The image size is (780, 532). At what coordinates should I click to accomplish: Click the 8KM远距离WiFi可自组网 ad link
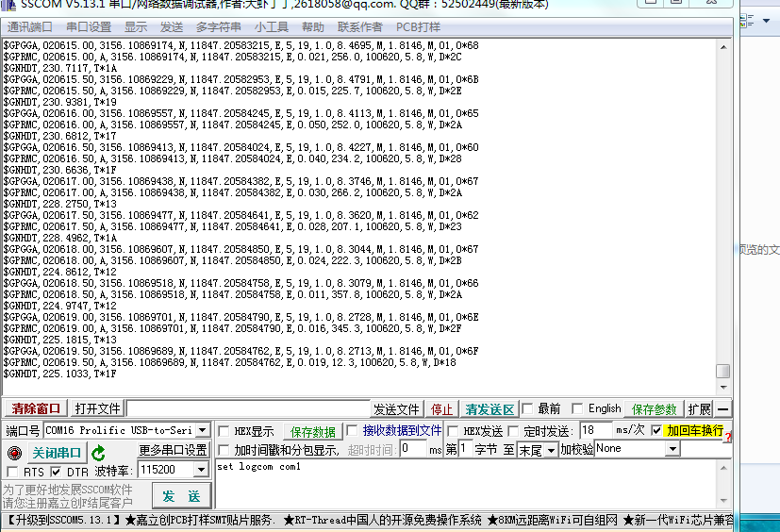point(552,520)
